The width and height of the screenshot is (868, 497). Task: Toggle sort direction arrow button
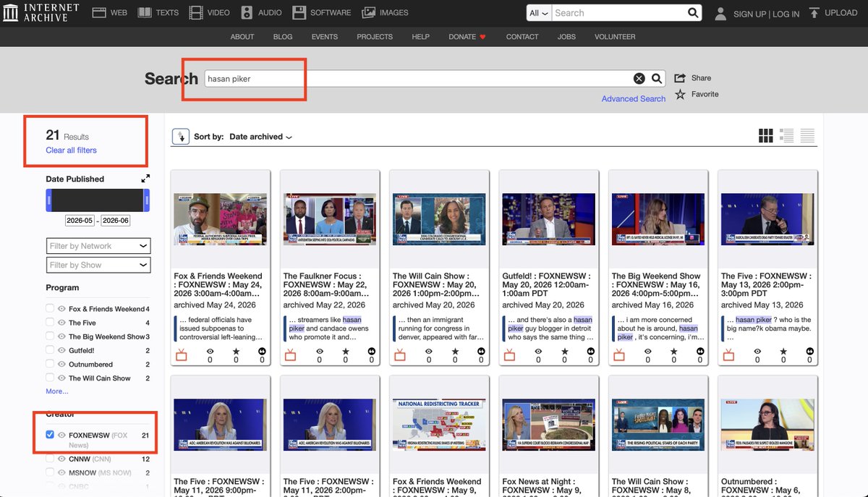(x=180, y=137)
